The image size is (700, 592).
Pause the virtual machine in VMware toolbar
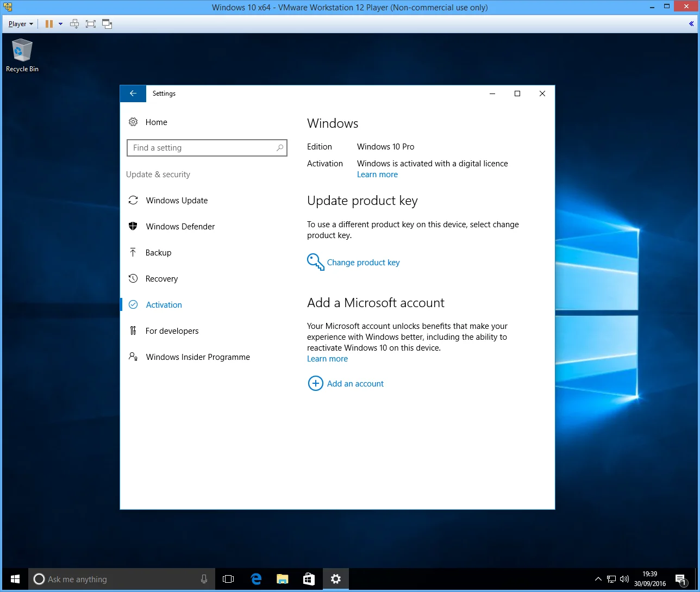pyautogui.click(x=49, y=24)
